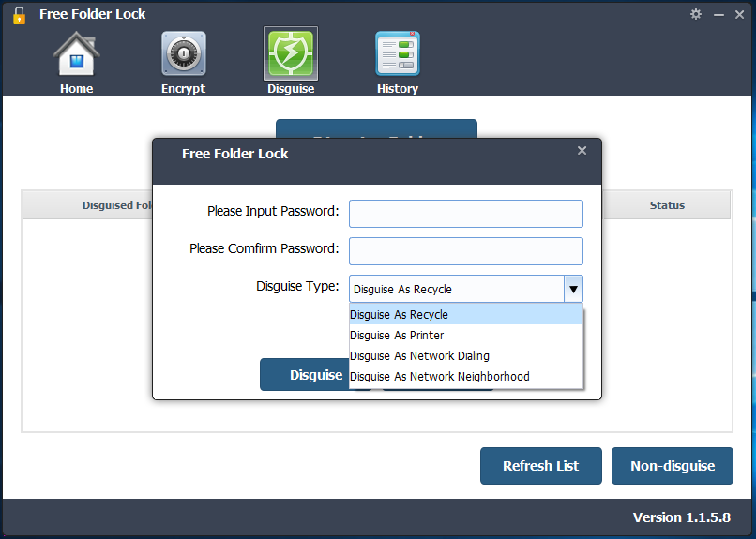Click the Disguised Folder column header

88,205
